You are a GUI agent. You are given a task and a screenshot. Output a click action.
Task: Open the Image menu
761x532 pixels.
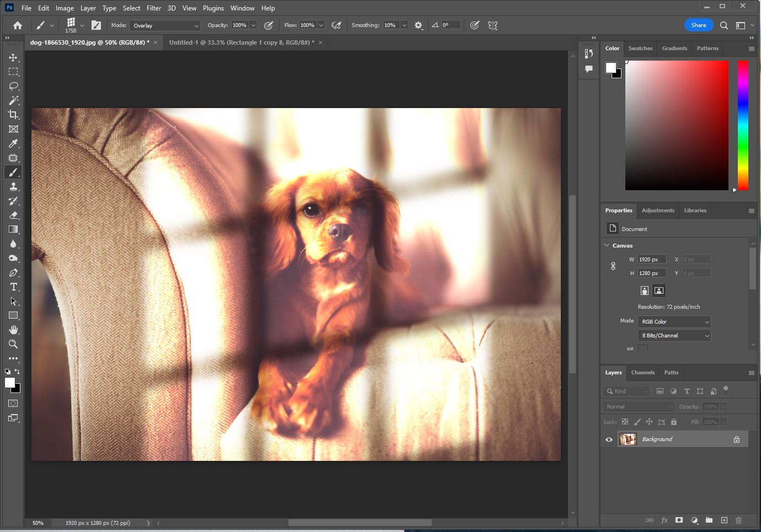pos(65,8)
